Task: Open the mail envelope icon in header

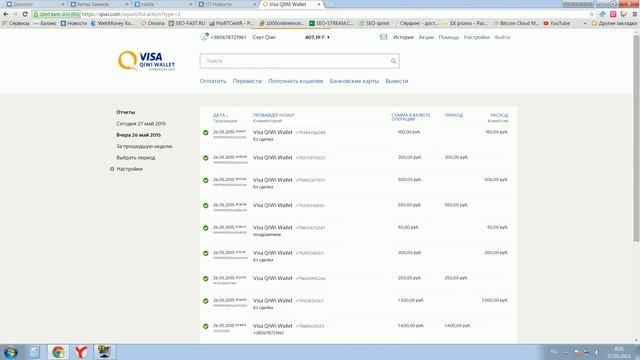Action: (x=383, y=37)
